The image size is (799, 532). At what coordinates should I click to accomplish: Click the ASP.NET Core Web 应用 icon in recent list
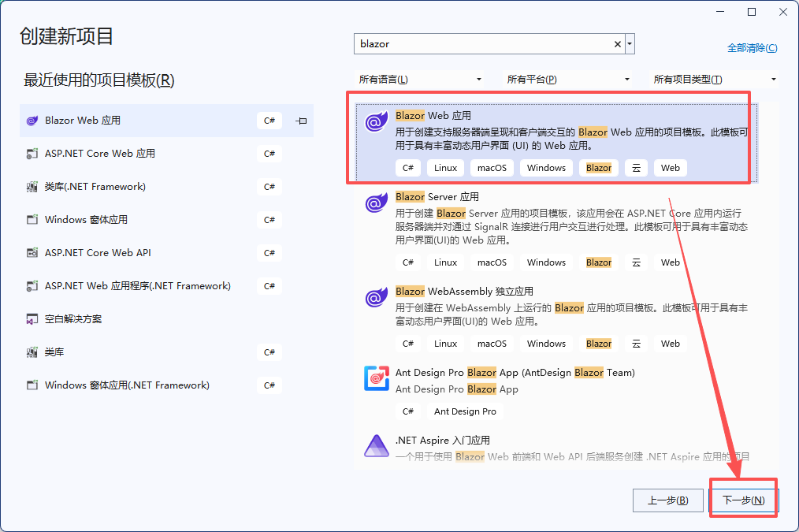coord(32,154)
